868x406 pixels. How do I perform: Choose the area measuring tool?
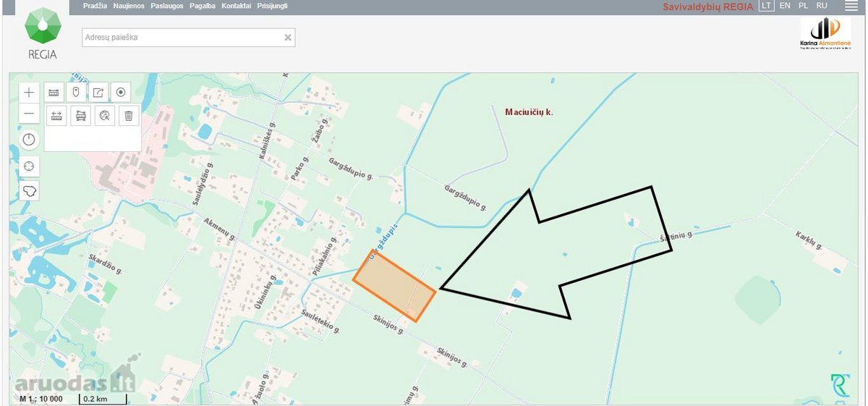point(81,116)
